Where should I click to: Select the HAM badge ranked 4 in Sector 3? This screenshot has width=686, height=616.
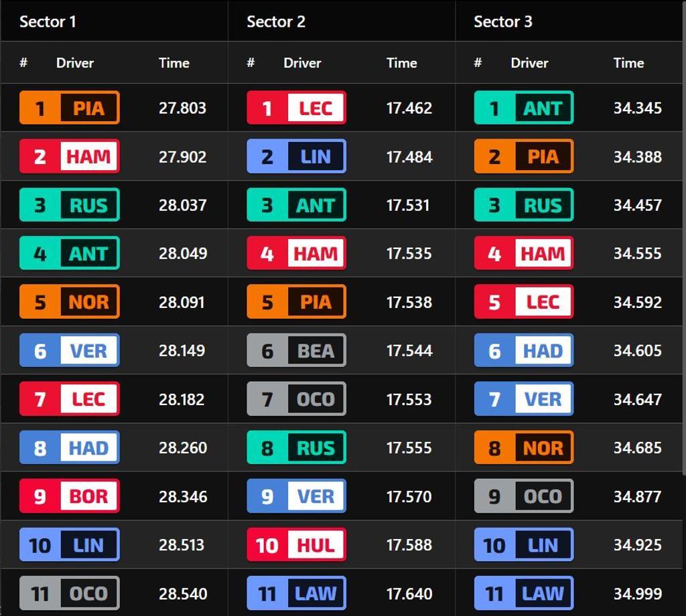pos(524,253)
